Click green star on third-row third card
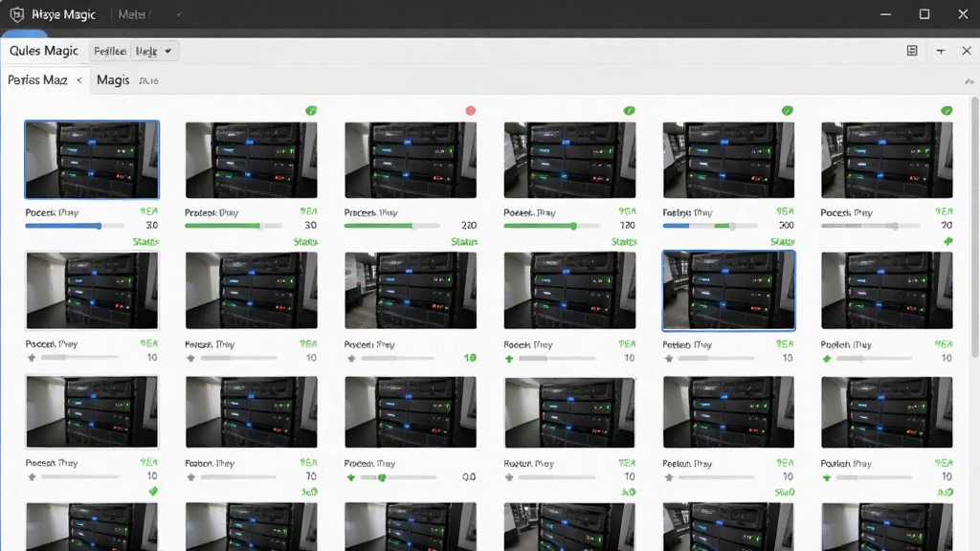980x551 pixels. 351,477
